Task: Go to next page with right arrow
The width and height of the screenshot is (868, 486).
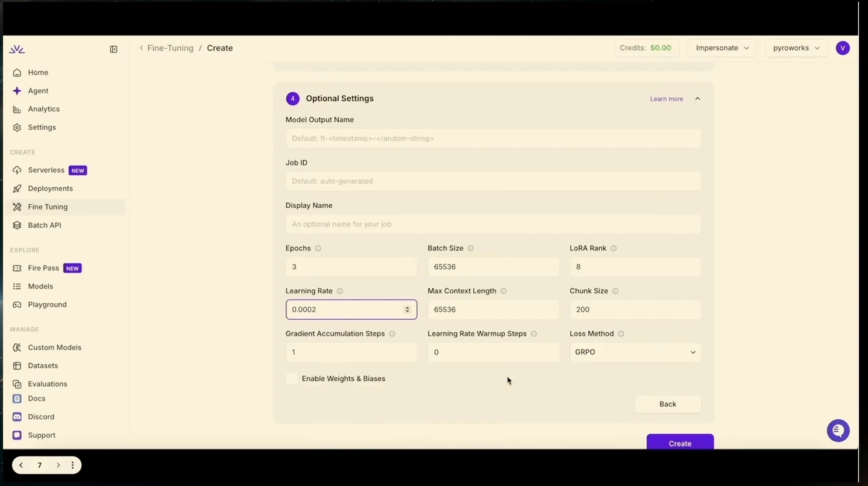Action: tap(58, 465)
